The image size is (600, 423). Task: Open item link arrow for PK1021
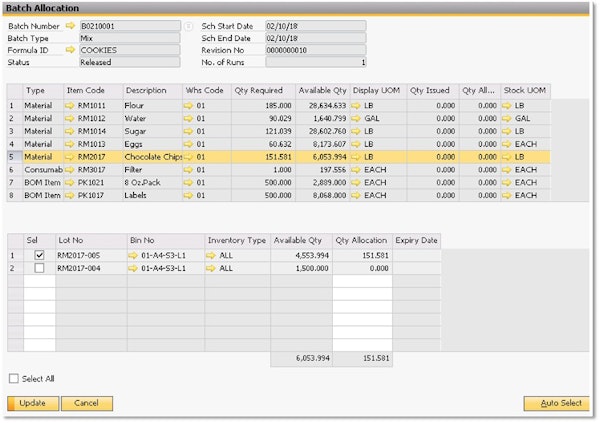69,182
